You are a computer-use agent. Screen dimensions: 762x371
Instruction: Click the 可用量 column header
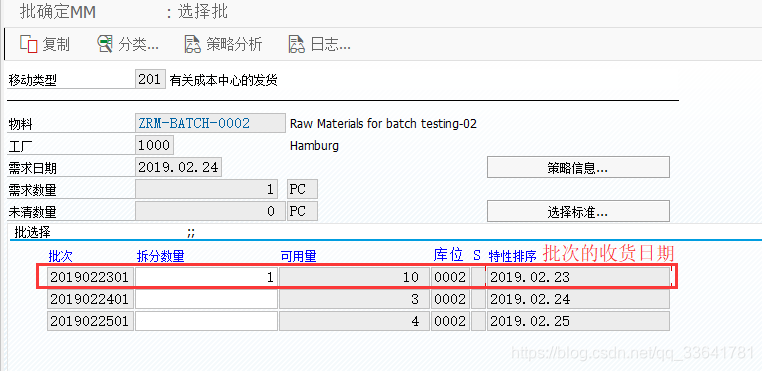tap(299, 256)
